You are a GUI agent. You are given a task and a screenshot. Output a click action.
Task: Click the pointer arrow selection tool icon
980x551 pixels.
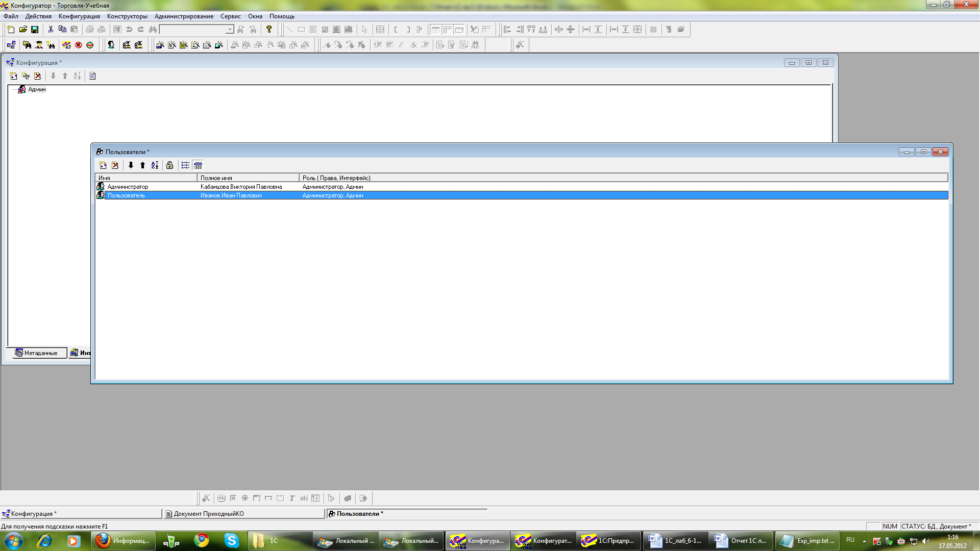[x=364, y=30]
